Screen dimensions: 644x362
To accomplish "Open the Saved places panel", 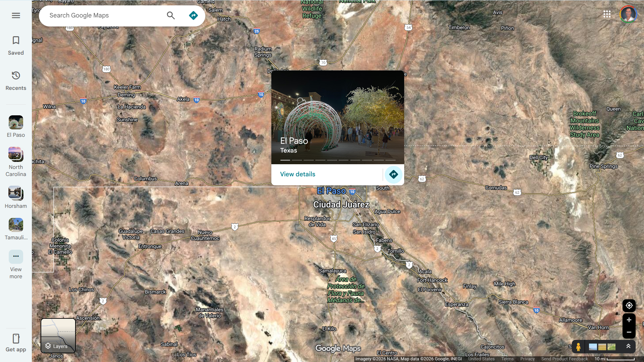I will [x=16, y=45].
